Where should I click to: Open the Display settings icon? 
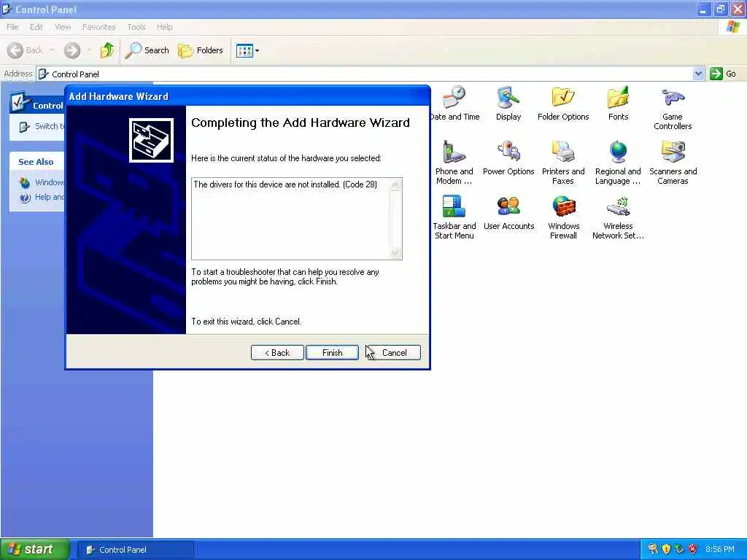point(508,104)
